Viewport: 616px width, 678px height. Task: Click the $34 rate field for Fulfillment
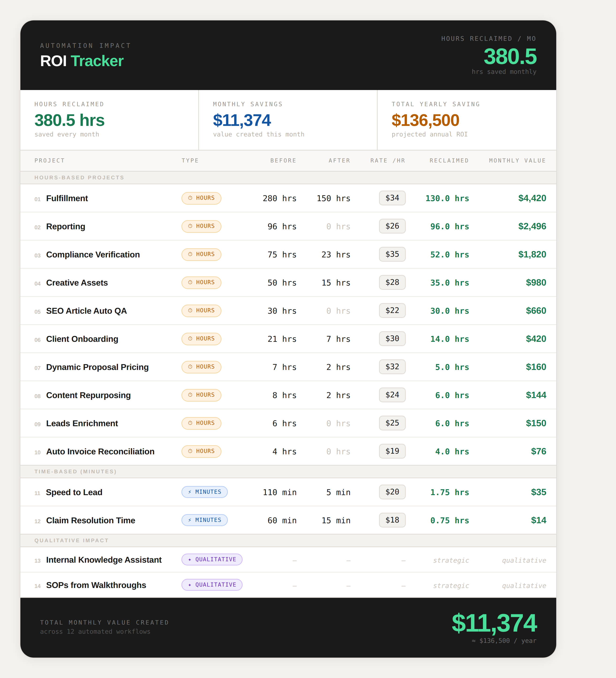coord(392,198)
